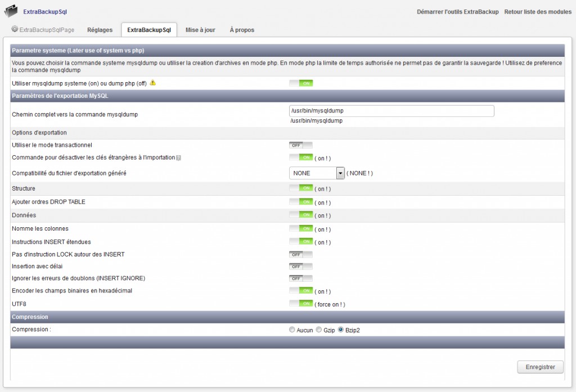Go to the À propos tab

click(242, 30)
